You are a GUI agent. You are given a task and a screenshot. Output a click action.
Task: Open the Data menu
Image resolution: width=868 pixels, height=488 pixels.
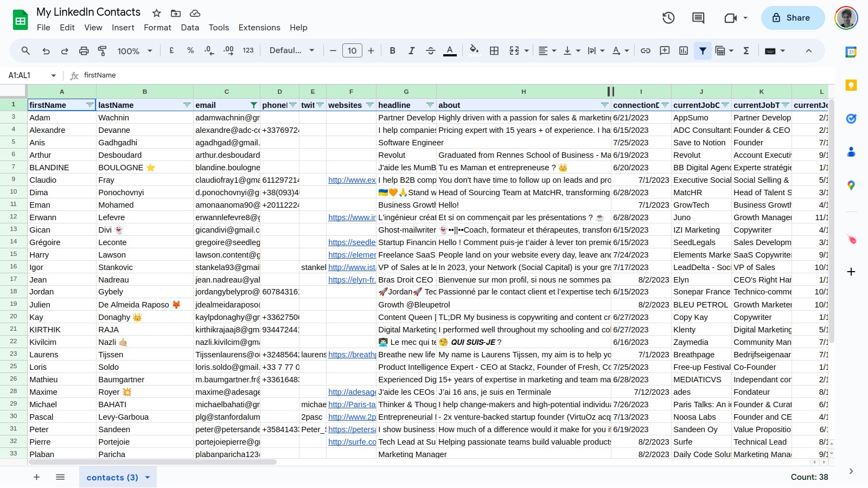(190, 28)
